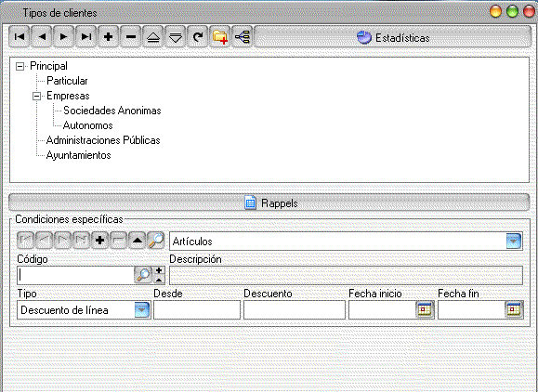Collapse the Principal tree node
The width and height of the screenshot is (538, 392).
(20, 67)
